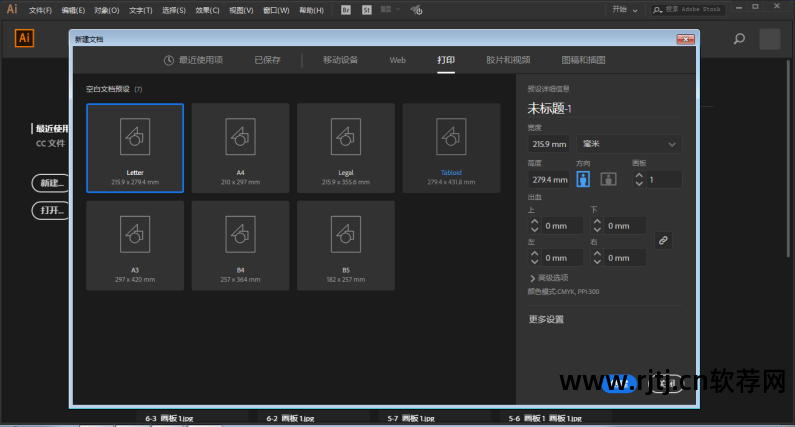Viewport: 795px width, 427px height.
Task: Open the 效果(C) menu
Action: [x=207, y=10]
